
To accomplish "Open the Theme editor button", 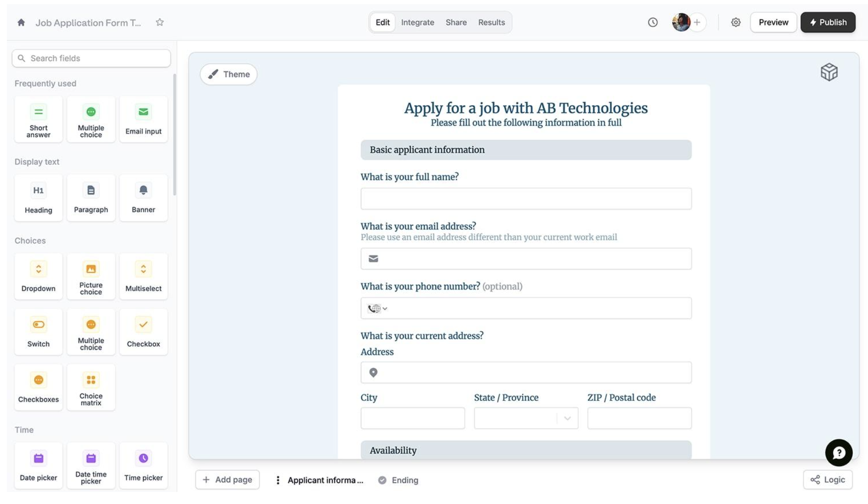I will pyautogui.click(x=229, y=74).
